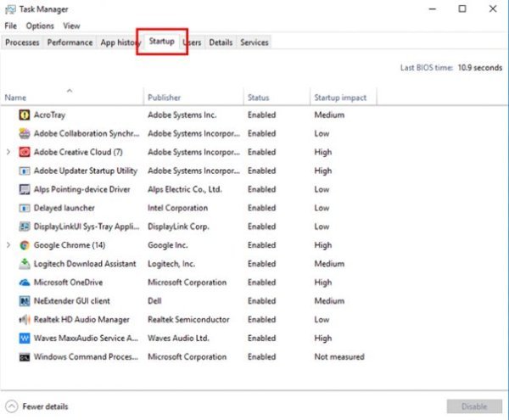Expand the Google Chrome group arrow
The image size is (509, 420).
coord(8,245)
